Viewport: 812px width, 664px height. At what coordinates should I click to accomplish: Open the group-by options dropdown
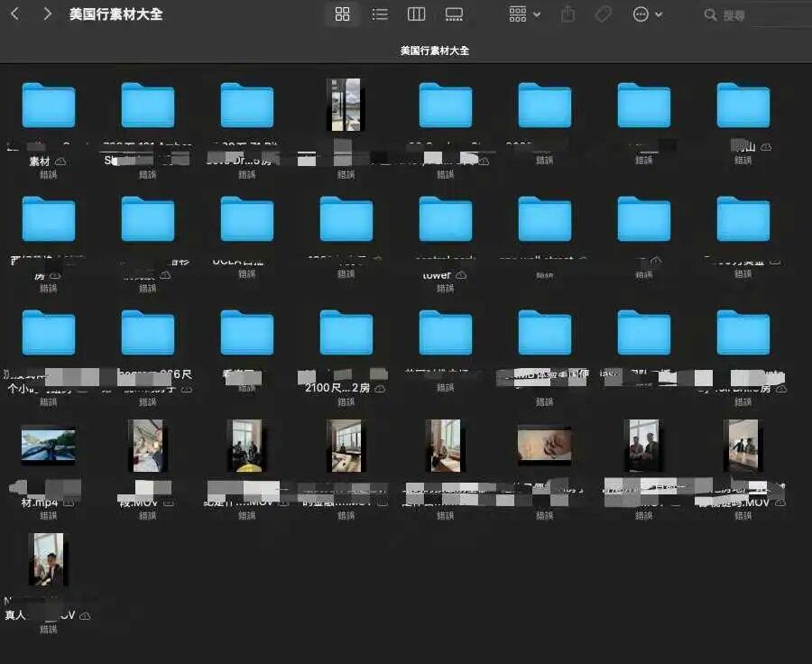pos(524,14)
